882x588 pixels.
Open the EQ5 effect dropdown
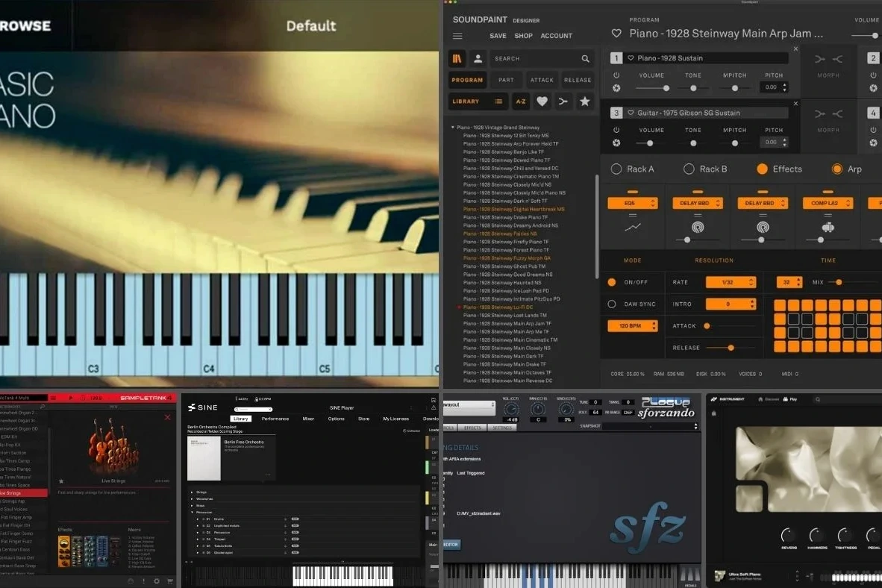633,202
